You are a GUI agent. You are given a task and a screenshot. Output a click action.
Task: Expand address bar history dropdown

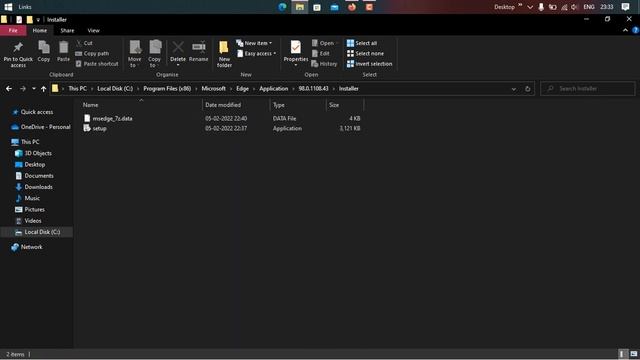(x=513, y=89)
